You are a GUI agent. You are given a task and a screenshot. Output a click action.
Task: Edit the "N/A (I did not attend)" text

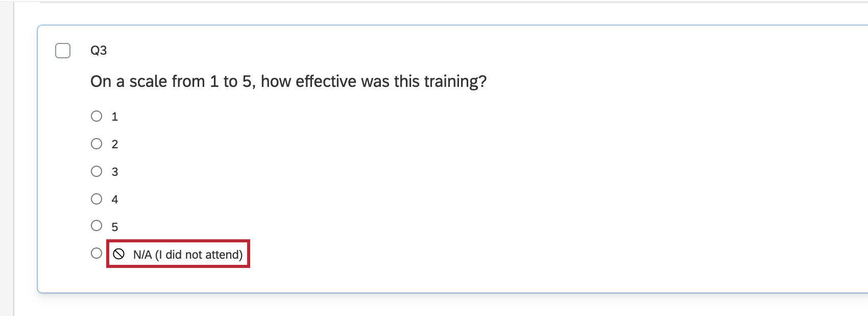pos(188,255)
